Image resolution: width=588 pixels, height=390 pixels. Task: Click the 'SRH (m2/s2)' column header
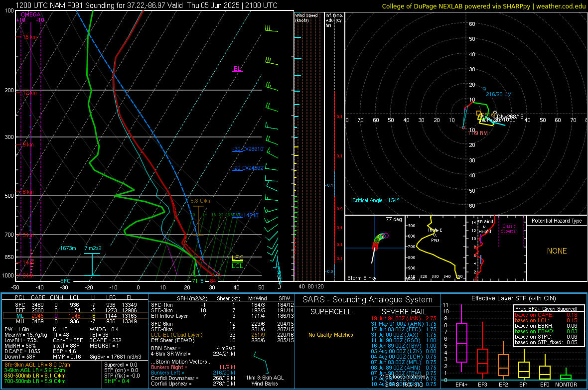point(193,298)
